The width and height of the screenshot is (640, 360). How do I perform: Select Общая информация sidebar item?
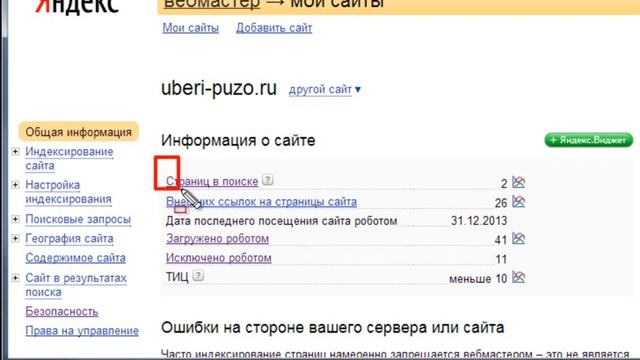pos(78,132)
